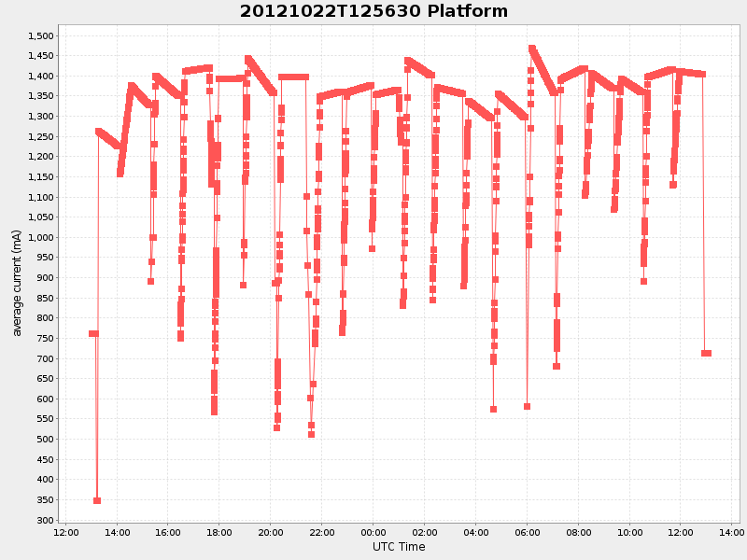Click the 760 mA marker near 13:00

[92, 332]
